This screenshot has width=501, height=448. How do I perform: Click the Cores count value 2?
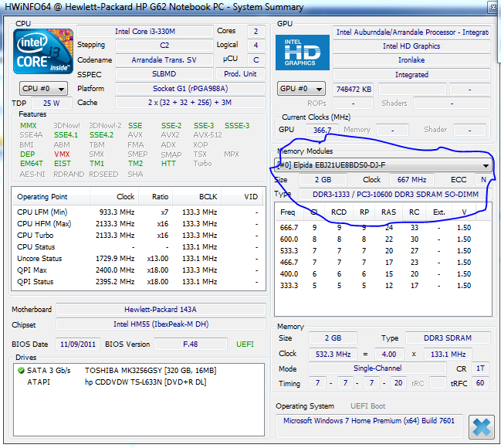point(256,32)
